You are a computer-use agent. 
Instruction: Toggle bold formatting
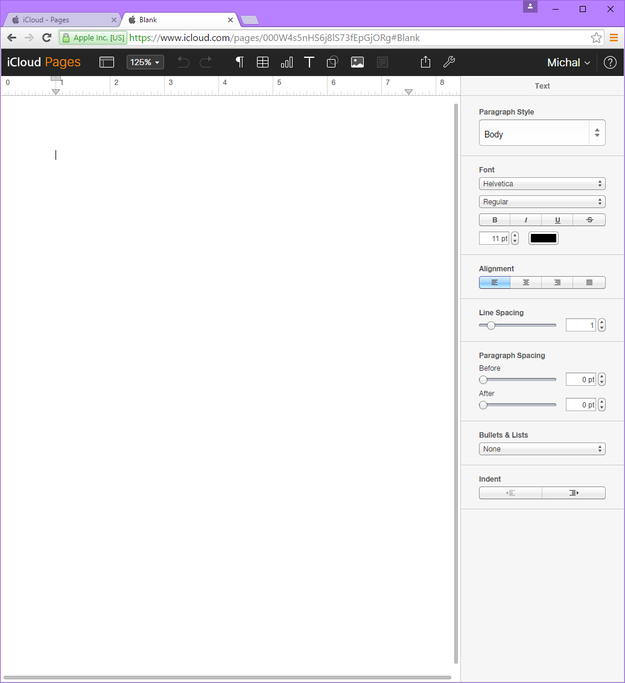494,220
